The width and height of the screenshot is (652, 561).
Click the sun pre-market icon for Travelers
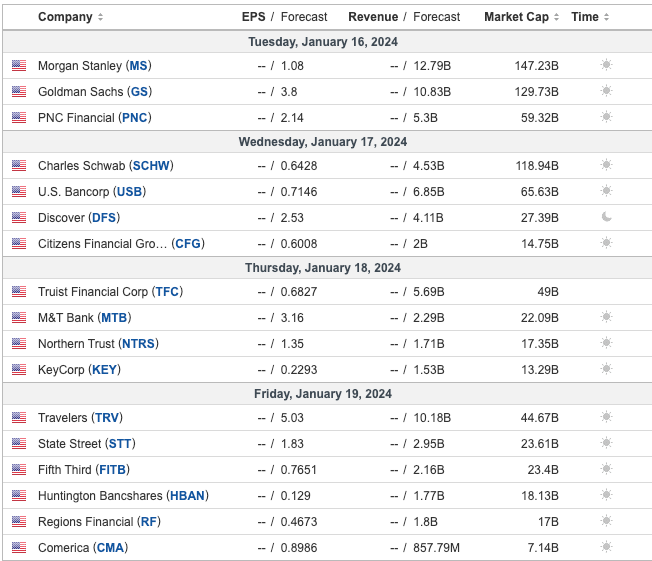[607, 417]
